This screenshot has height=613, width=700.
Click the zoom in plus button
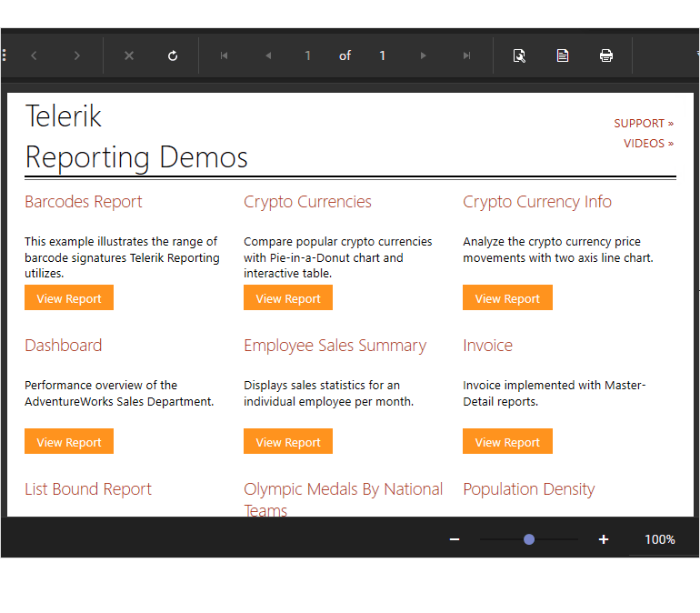[604, 539]
